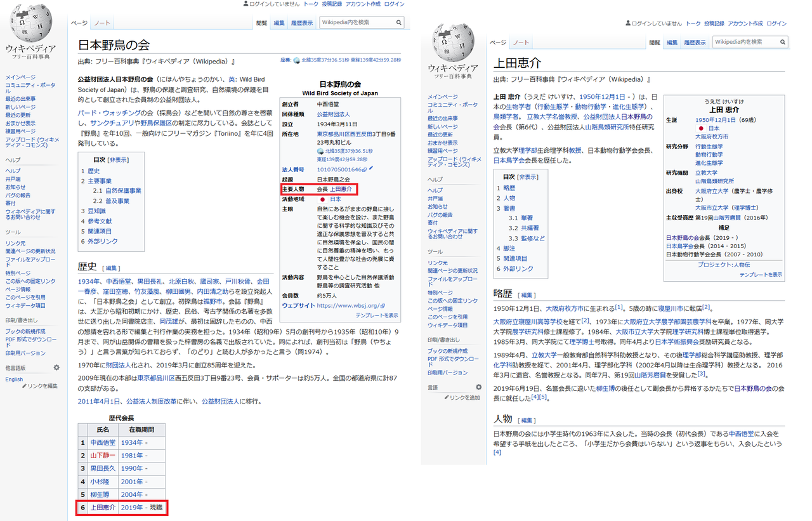Viewport: 812px width, 521px height.
Task: Open 上田恵介 link in 歴代会長 table
Action: point(103,508)
